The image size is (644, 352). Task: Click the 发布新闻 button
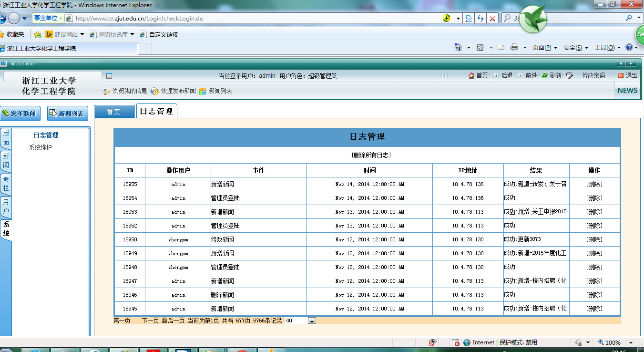point(20,114)
